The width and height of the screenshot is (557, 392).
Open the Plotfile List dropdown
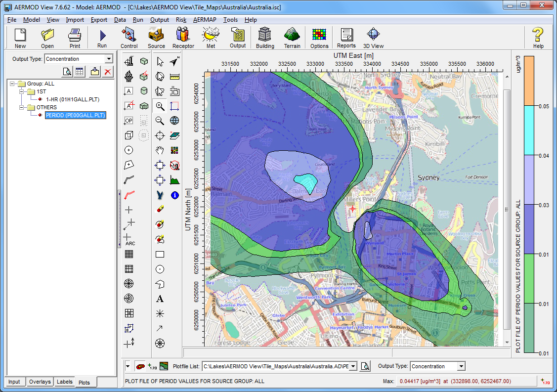354,366
